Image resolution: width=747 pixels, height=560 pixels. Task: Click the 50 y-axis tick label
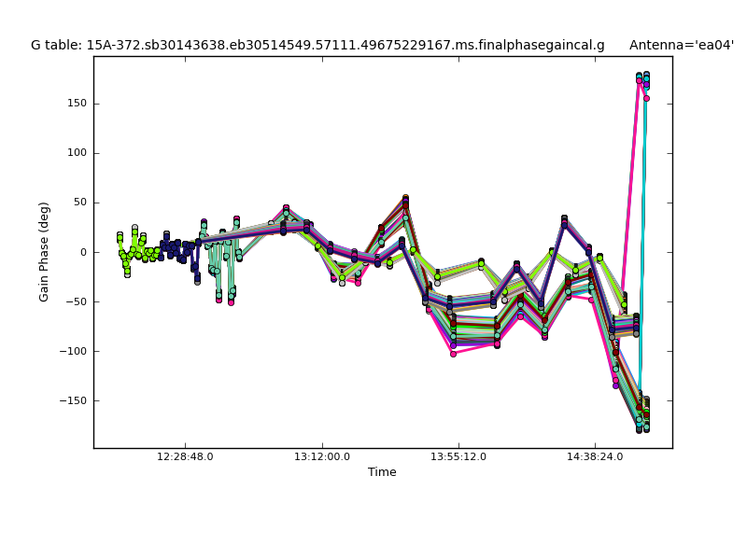(78, 203)
